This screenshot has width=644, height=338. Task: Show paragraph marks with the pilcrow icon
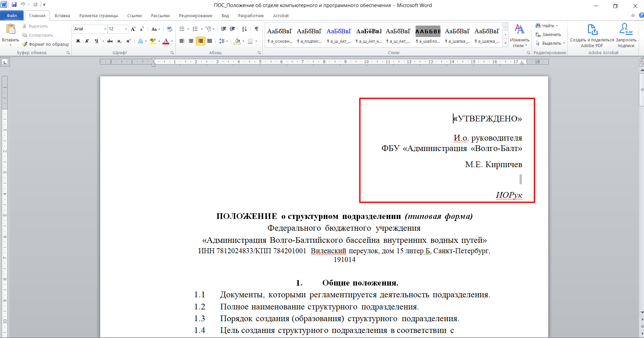[x=257, y=29]
